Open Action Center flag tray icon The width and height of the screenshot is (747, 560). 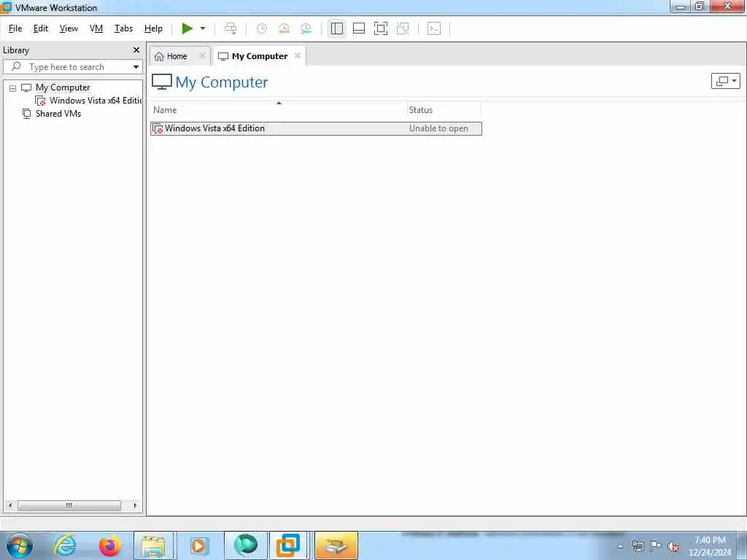click(x=656, y=545)
